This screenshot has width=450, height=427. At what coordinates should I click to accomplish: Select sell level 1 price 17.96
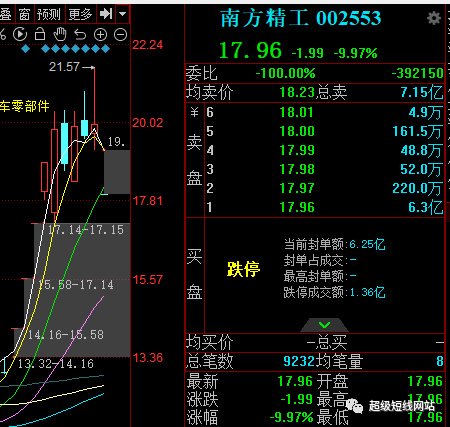tap(297, 207)
